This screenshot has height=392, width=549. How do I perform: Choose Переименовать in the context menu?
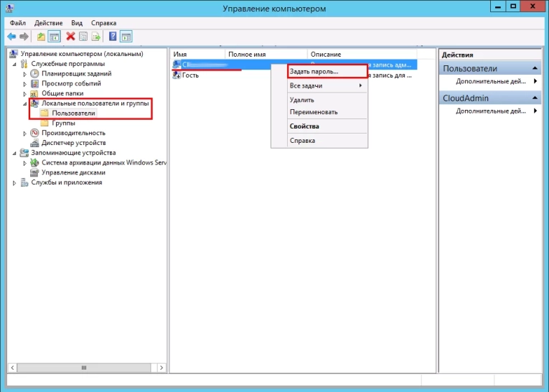(313, 112)
